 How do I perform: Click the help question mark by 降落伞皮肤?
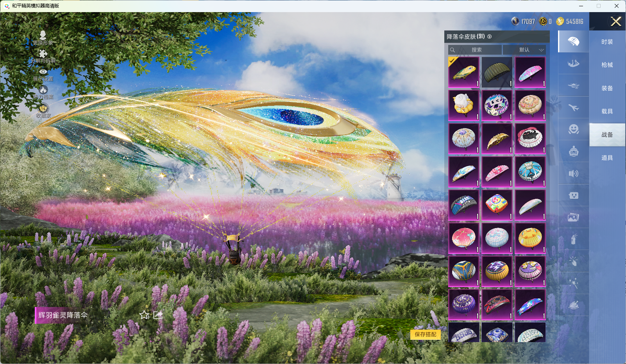click(490, 37)
